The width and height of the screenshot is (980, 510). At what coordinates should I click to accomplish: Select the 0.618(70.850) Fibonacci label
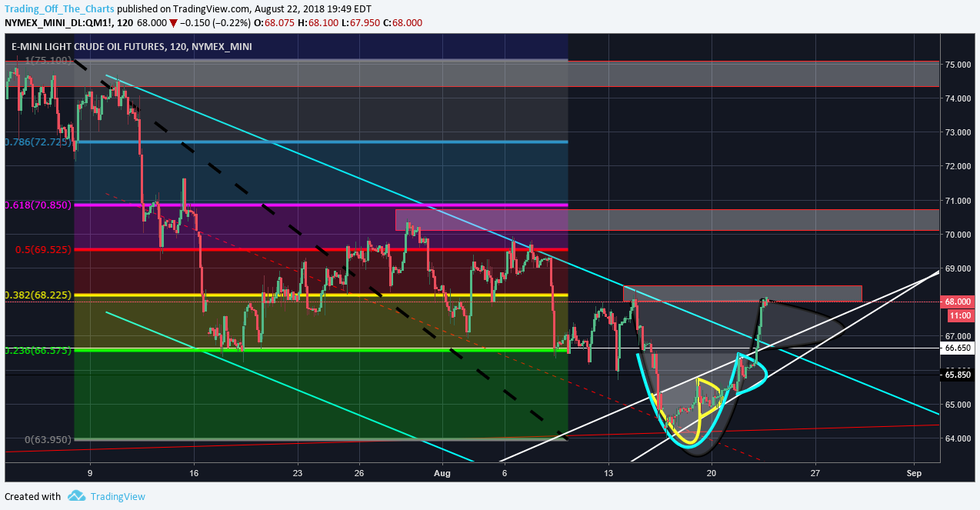(38, 205)
